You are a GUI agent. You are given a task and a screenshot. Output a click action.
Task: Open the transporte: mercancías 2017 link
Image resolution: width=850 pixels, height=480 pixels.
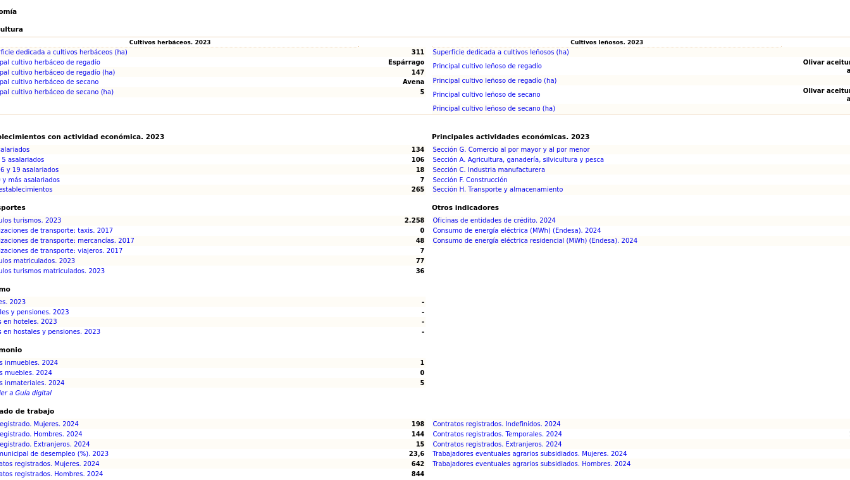point(66,241)
